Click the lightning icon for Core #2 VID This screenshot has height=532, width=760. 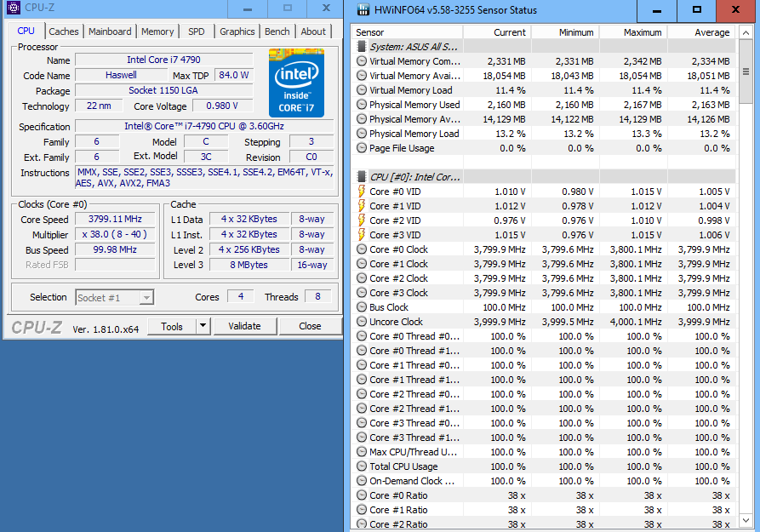[362, 220]
